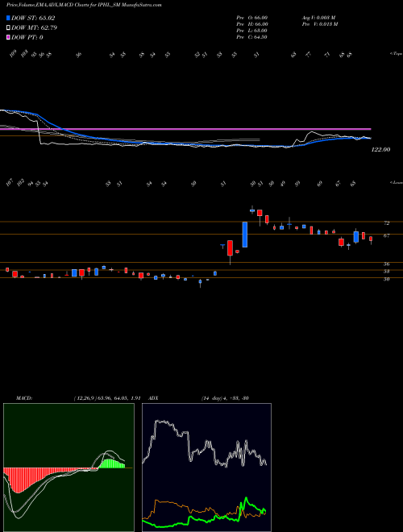Viewport: 403px width, 532px height.
Task: Click the green MACD histogram bars
Action: coord(111,463)
